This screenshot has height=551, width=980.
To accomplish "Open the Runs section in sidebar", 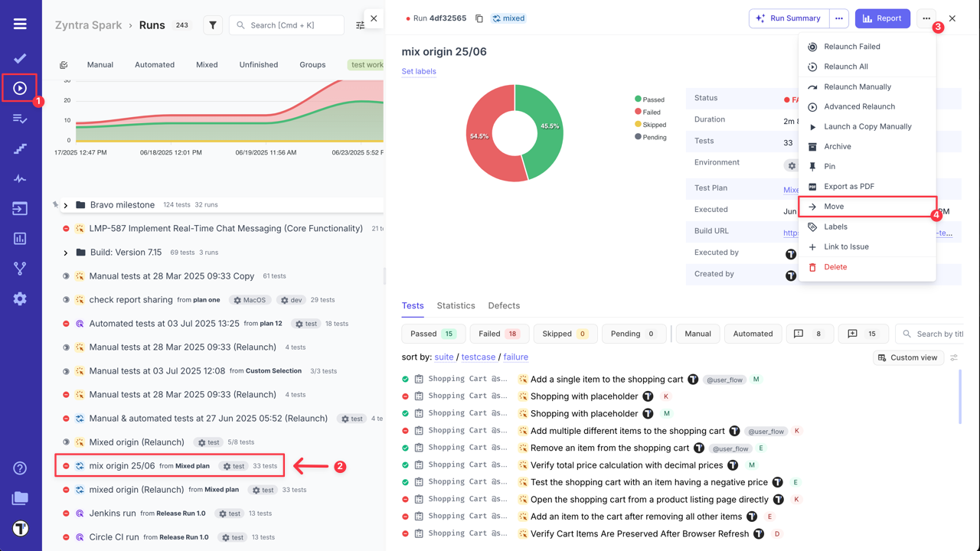I will tap(20, 88).
